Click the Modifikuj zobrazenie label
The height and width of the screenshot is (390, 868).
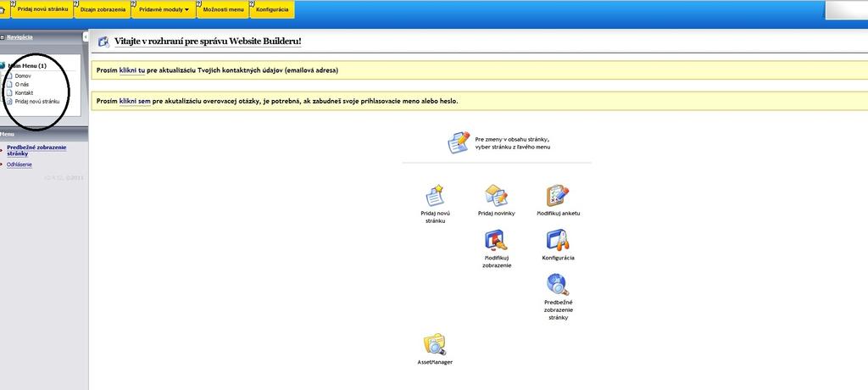pyautogui.click(x=497, y=261)
